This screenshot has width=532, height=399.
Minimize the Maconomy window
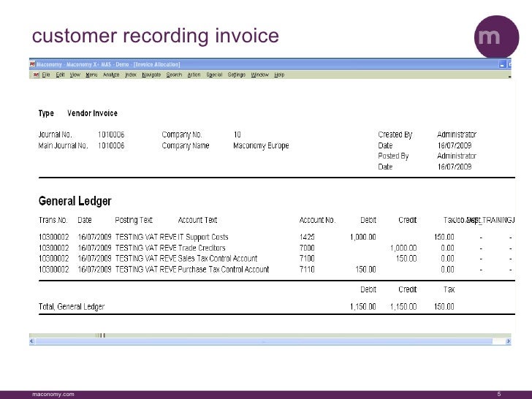pyautogui.click(x=503, y=64)
